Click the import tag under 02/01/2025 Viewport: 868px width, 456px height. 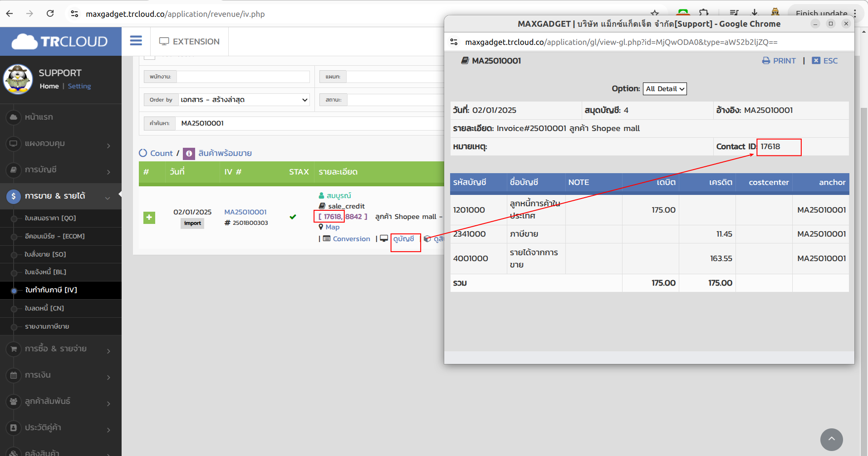192,223
